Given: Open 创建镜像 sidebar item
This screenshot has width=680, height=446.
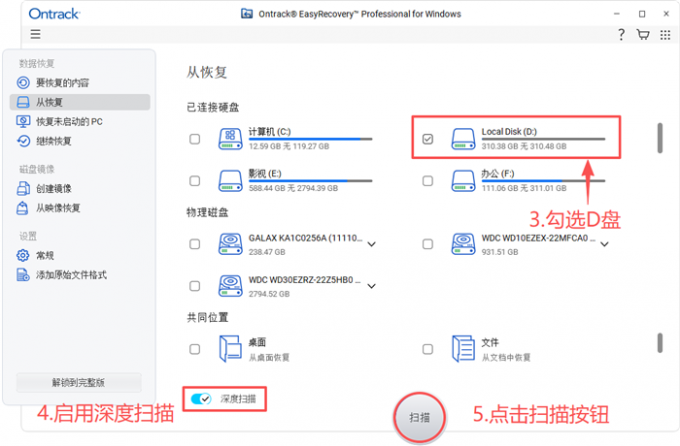Looking at the screenshot, I should [80, 188].
